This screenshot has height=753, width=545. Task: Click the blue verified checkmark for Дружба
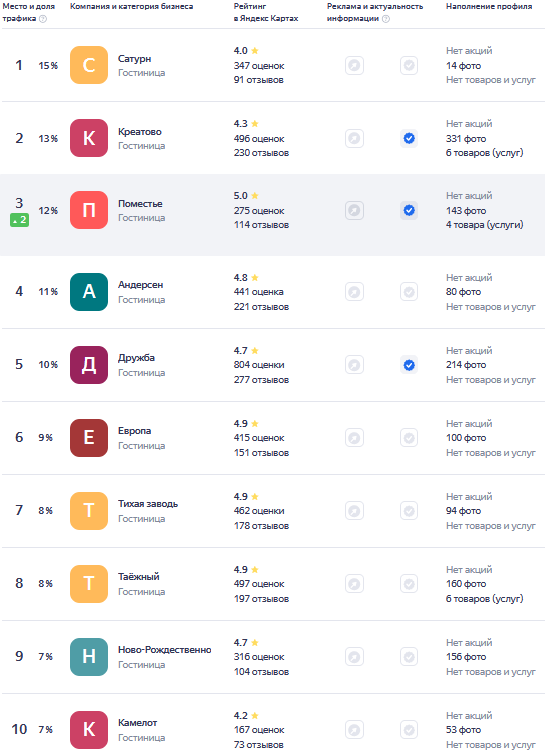(x=409, y=365)
